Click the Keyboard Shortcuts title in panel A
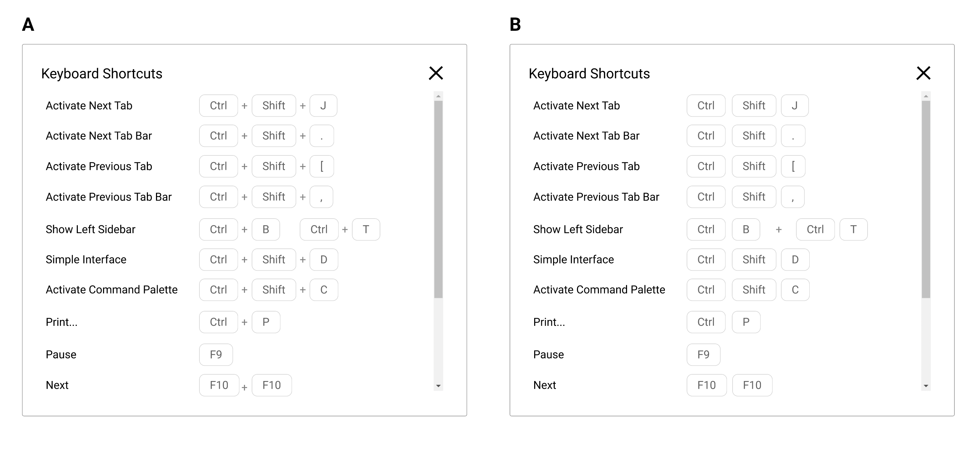The height and width of the screenshot is (461, 980). 102,73
